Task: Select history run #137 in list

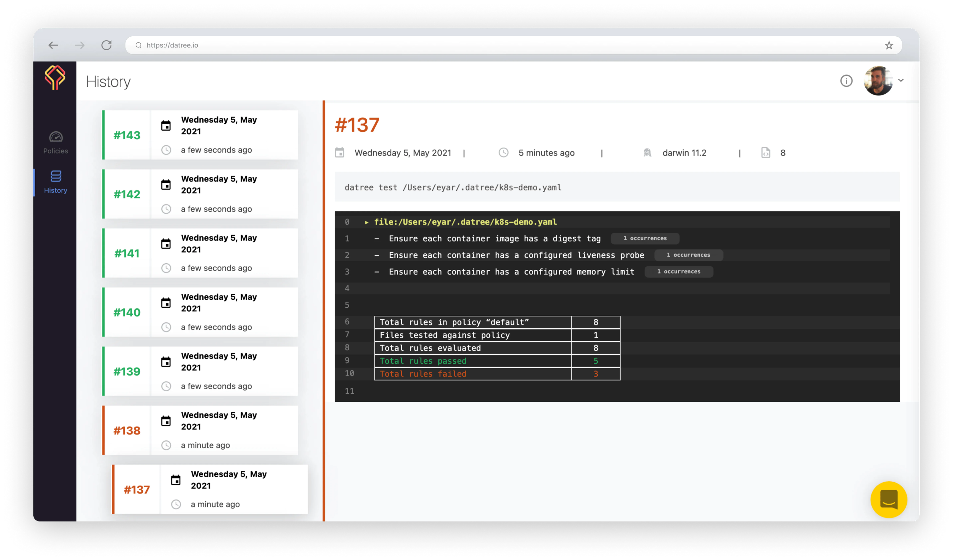Action: tap(210, 489)
